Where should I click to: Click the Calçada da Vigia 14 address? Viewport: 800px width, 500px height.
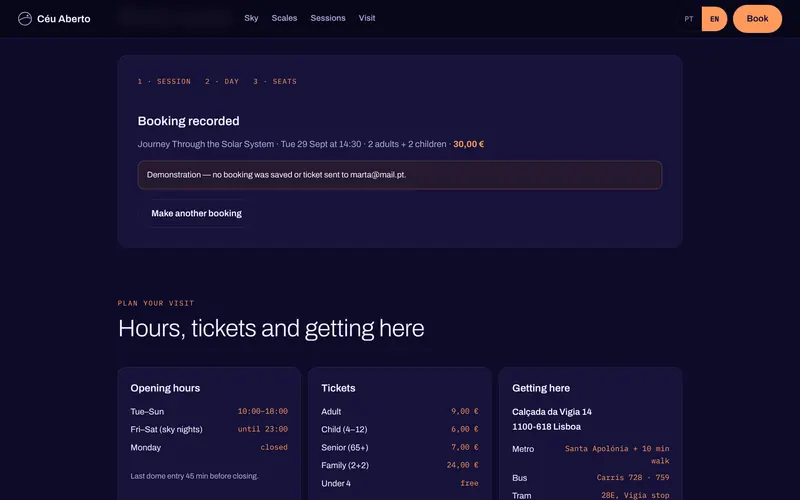coord(552,412)
